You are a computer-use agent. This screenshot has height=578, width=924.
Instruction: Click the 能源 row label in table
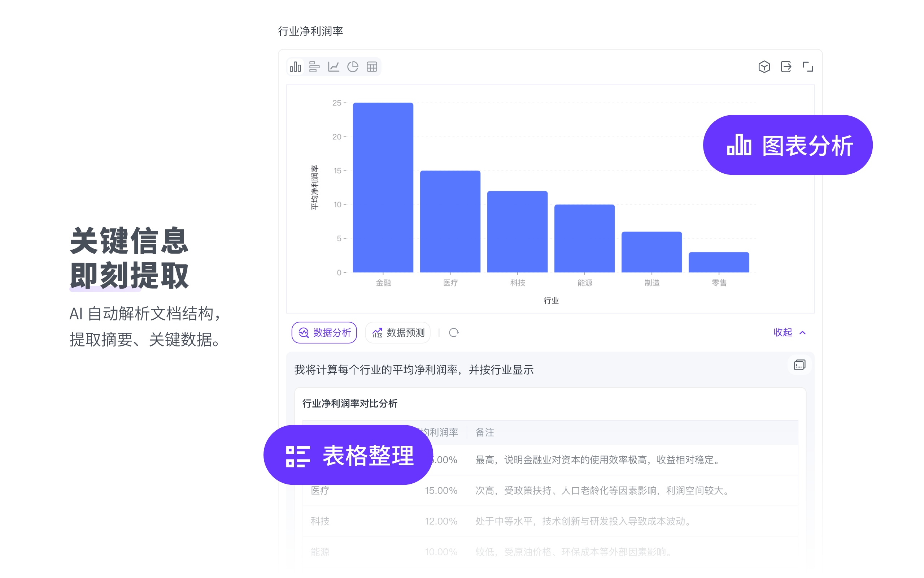320,552
